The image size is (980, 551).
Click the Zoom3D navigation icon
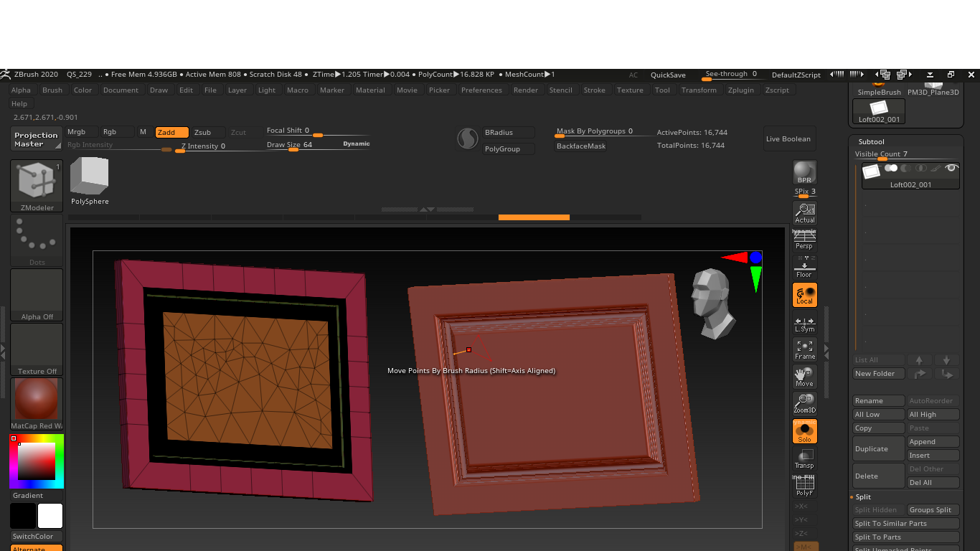coord(804,402)
